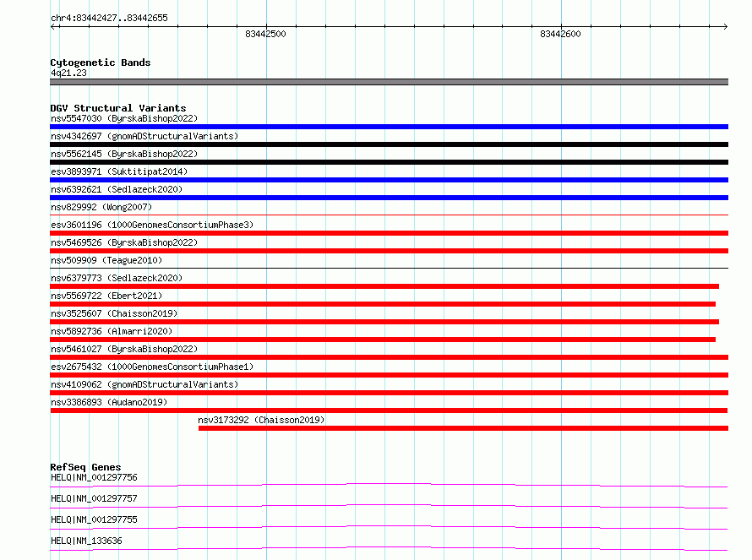Click the red bar under nsv6379773
This screenshot has width=752, height=560.
384,286
